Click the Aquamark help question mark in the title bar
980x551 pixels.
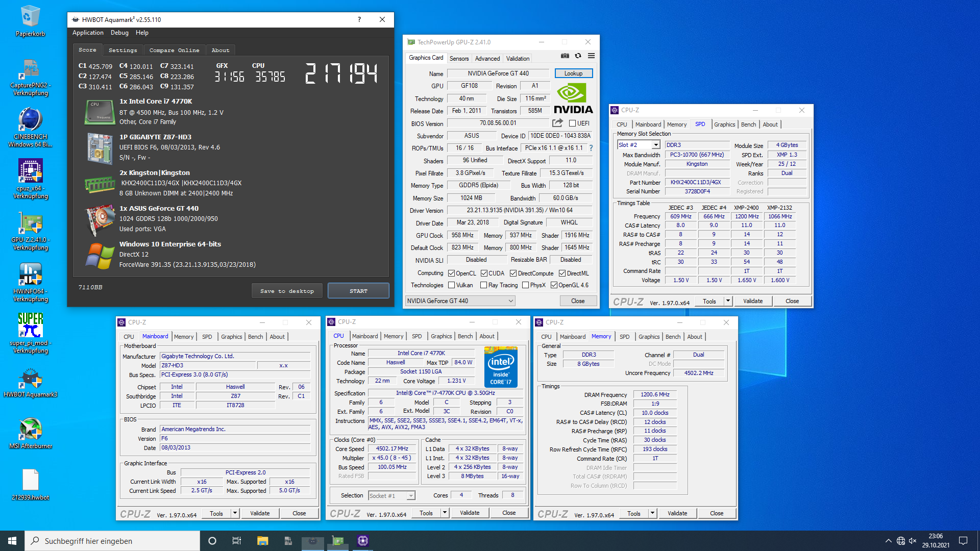click(x=359, y=19)
